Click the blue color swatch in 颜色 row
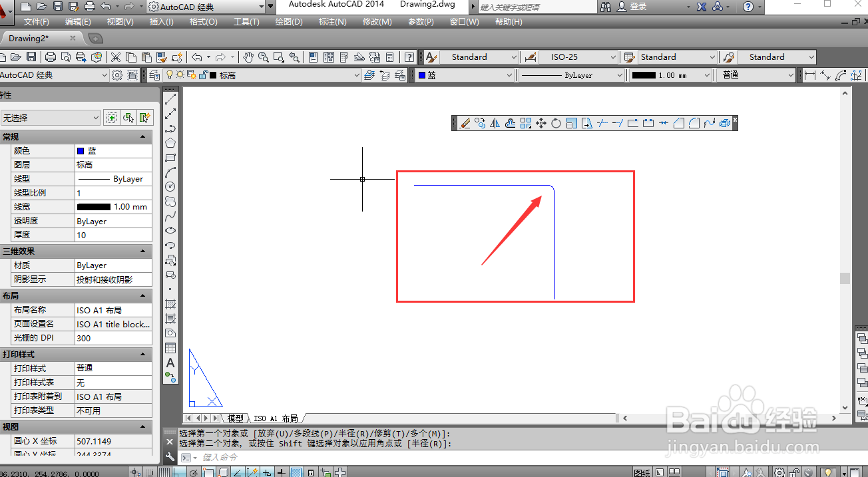The image size is (868, 477). [x=81, y=151]
